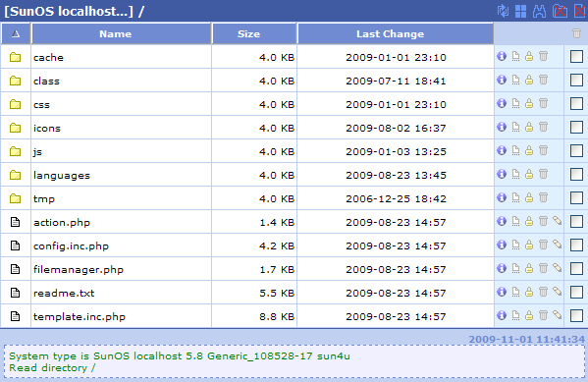Viewport: 588px width, 382px height.
Task: Click the header trash icon for selected items
Action: [576, 33]
